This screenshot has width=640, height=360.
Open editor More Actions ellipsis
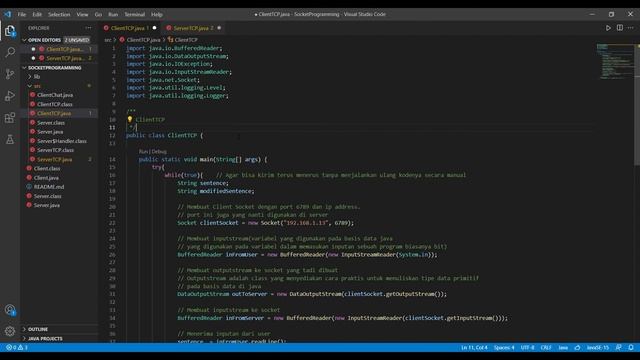coord(631,28)
